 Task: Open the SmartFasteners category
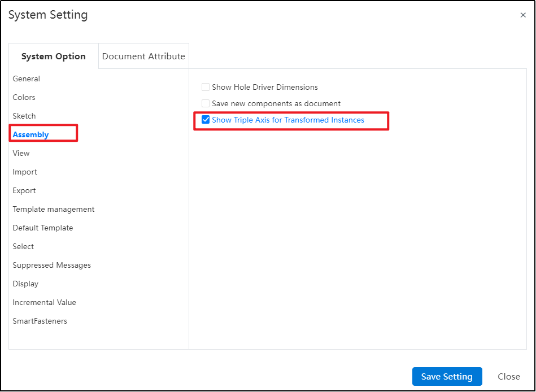[x=40, y=321]
